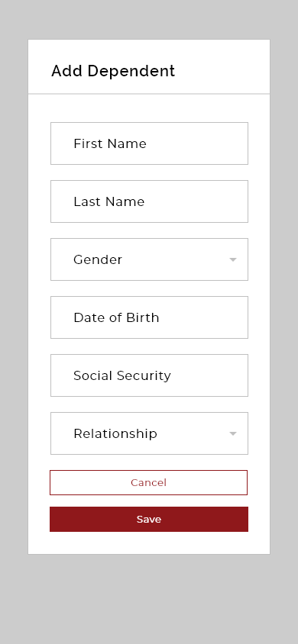Save the new dependent
298x644 pixels.
149,519
